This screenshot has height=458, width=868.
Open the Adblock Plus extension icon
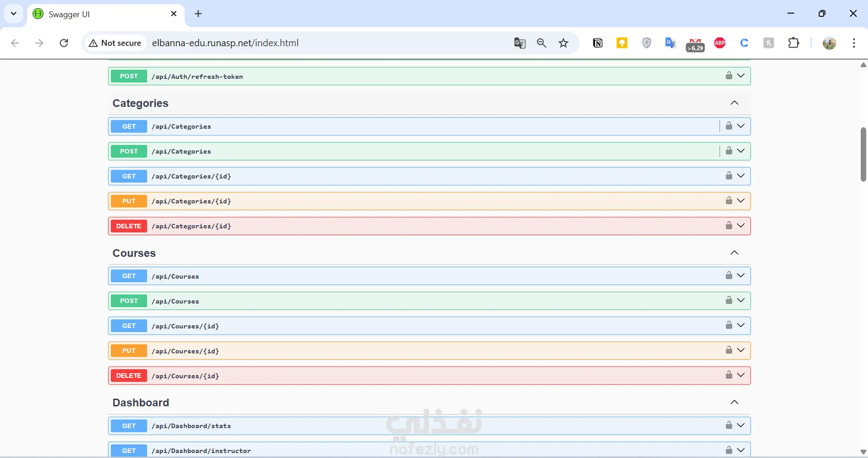[720, 43]
